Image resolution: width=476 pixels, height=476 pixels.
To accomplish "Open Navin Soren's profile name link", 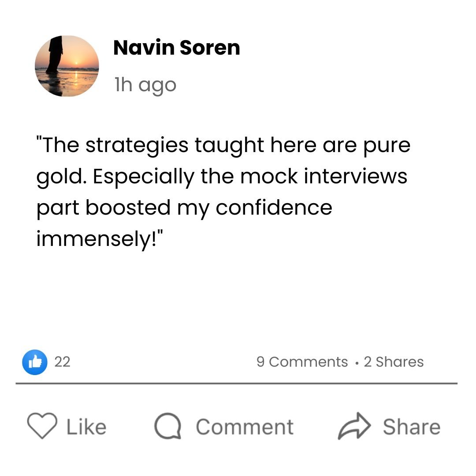I will [x=177, y=48].
